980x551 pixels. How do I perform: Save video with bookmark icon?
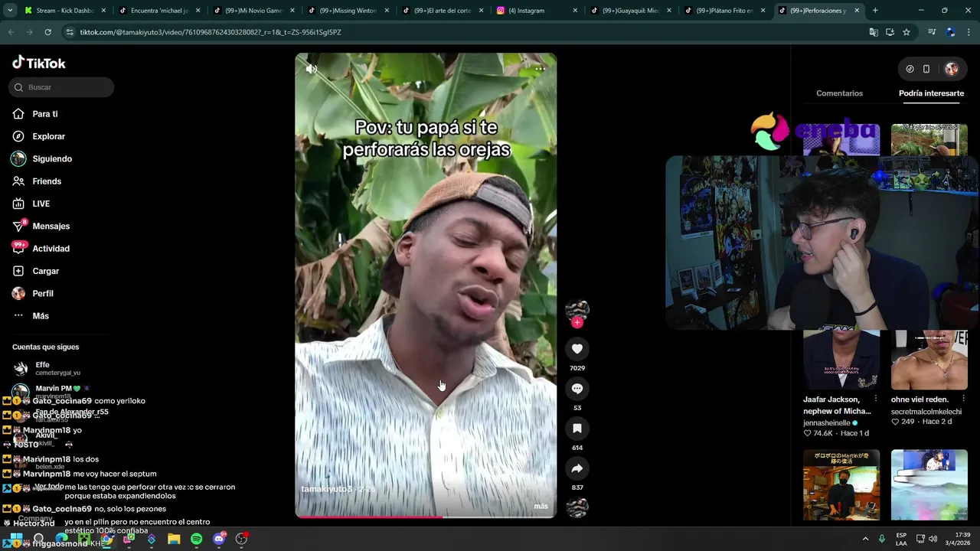(577, 429)
